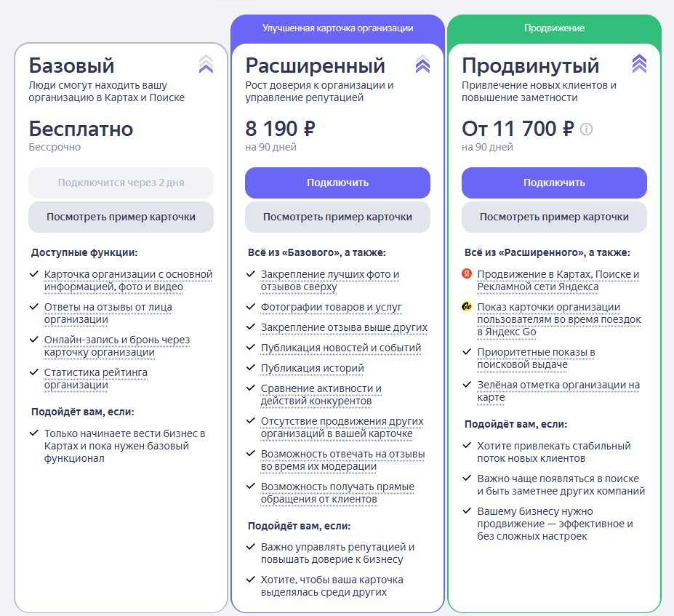Open the info icon beside 11 700 ₽ price
This screenshot has height=616, width=674.
pos(586,129)
